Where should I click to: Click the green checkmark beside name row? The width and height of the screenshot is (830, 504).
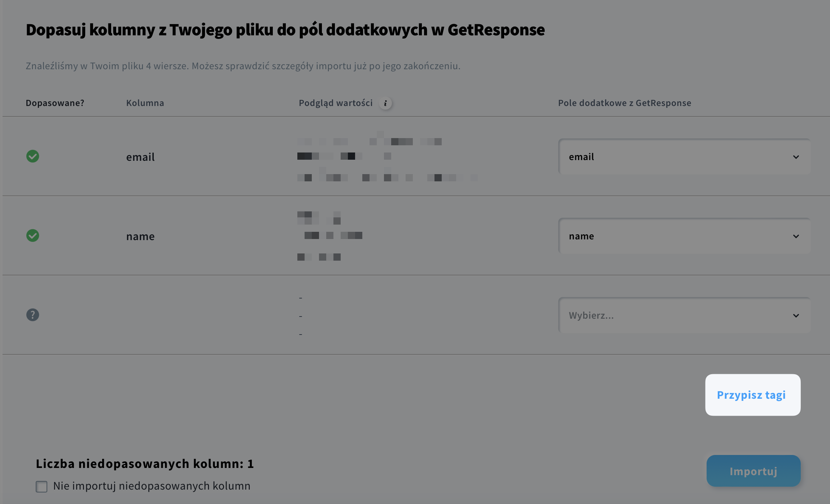click(32, 236)
